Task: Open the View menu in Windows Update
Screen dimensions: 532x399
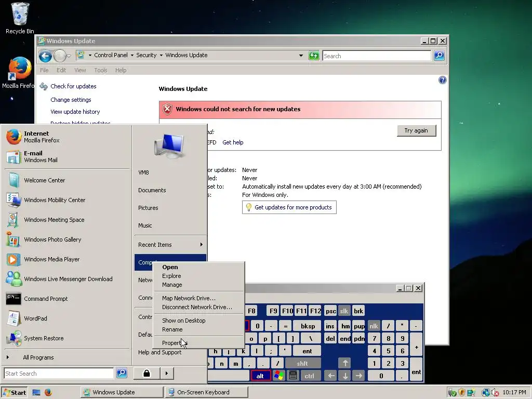Action: (80, 70)
